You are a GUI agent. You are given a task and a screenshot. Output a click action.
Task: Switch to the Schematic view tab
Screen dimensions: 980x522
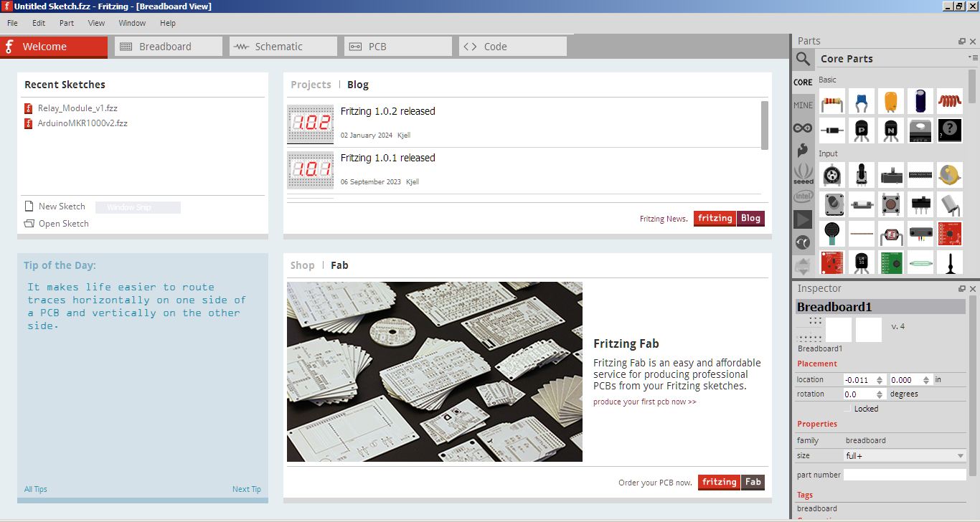[283, 47]
